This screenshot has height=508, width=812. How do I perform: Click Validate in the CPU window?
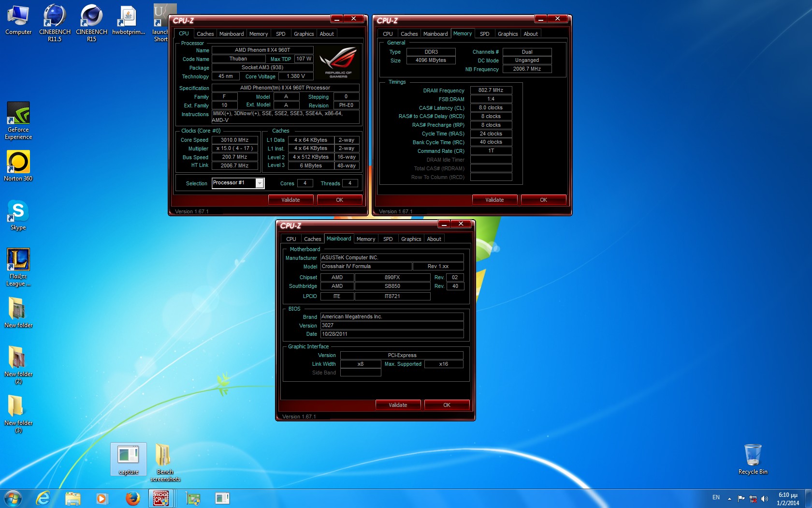coord(291,200)
